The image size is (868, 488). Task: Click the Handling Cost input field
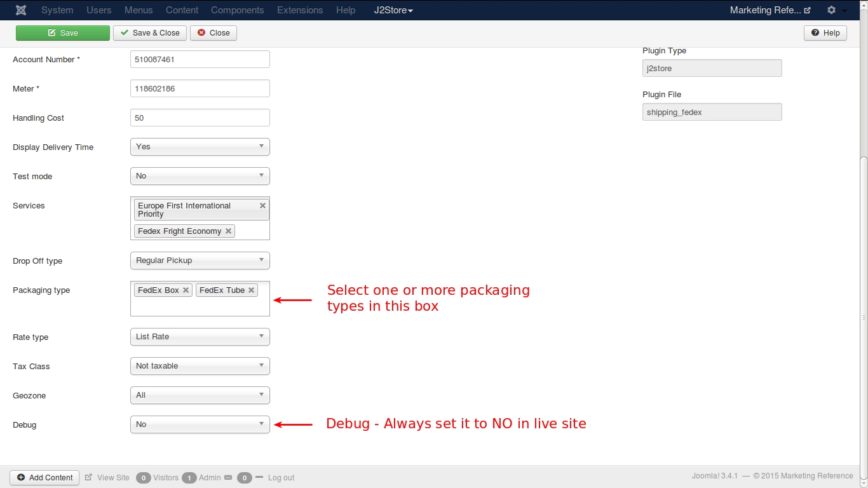[200, 118]
